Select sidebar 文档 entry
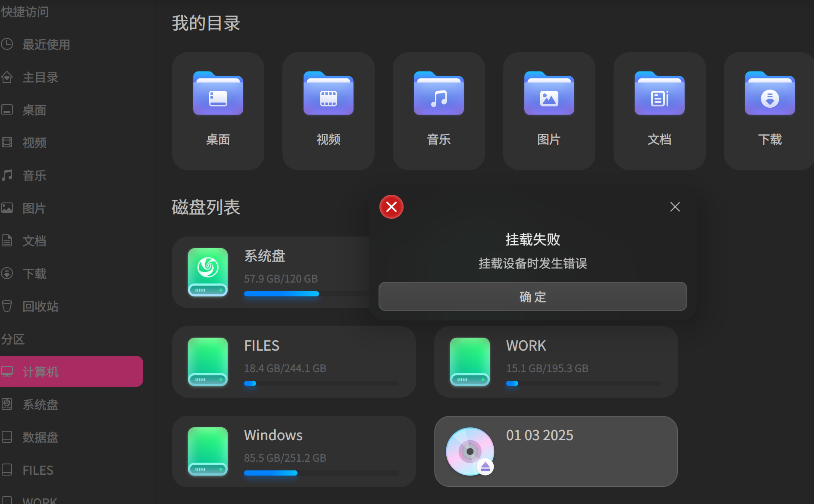 71,241
